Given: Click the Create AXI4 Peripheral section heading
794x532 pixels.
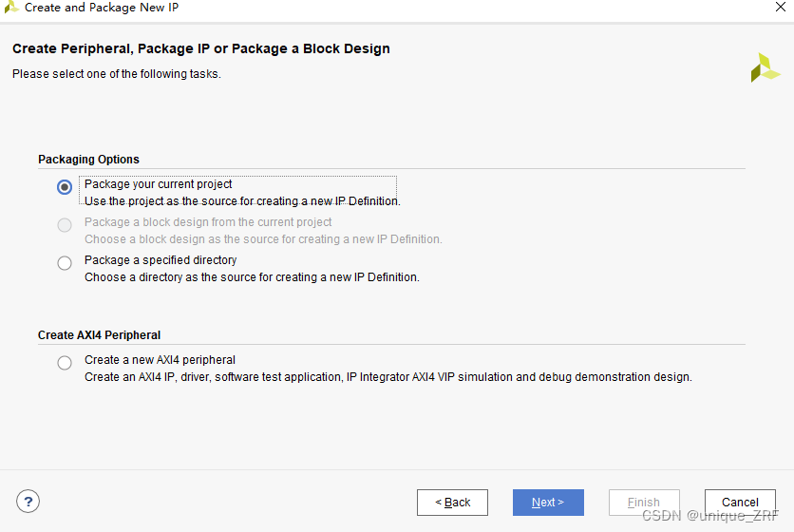Looking at the screenshot, I should (99, 335).
